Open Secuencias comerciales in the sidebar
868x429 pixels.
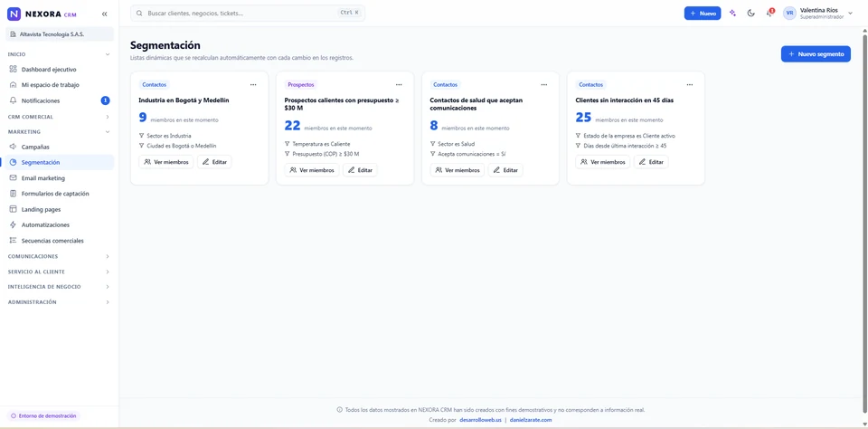(x=60, y=241)
